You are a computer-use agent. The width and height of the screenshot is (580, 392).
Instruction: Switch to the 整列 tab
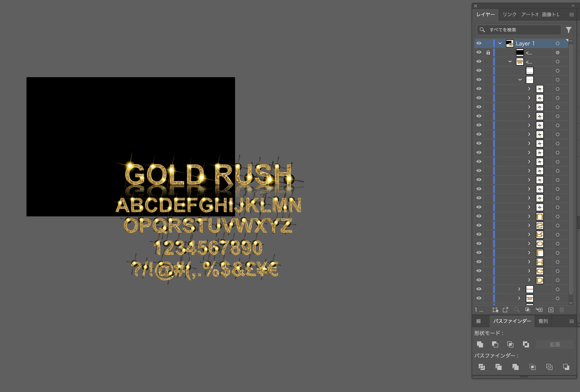click(543, 321)
